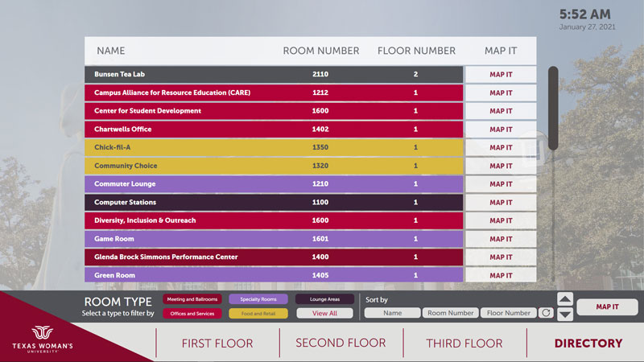Map the Game Room
Viewport: 644px width, 362px height.
501,239
